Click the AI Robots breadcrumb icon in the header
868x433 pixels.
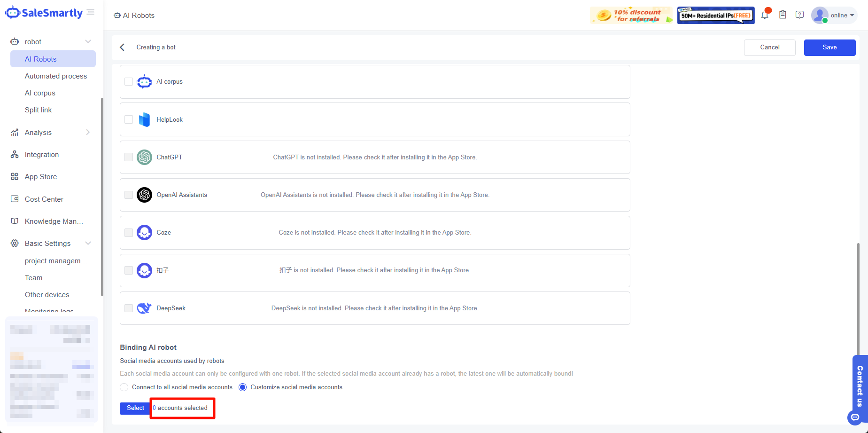pyautogui.click(x=117, y=16)
